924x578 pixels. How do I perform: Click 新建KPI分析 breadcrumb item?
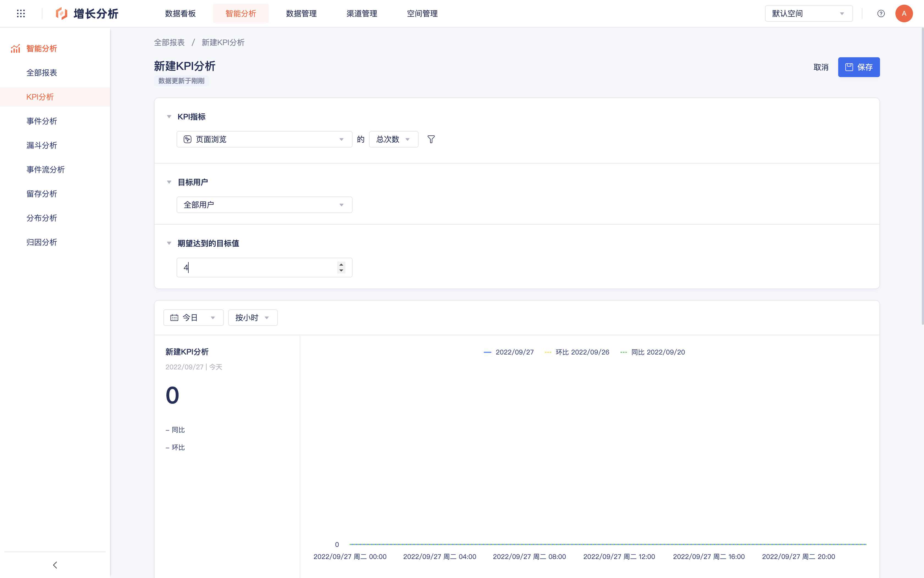pyautogui.click(x=223, y=42)
